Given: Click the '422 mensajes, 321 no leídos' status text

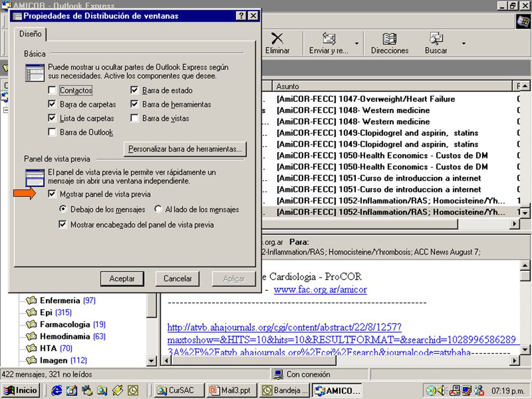Looking at the screenshot, I should pyautogui.click(x=47, y=374).
